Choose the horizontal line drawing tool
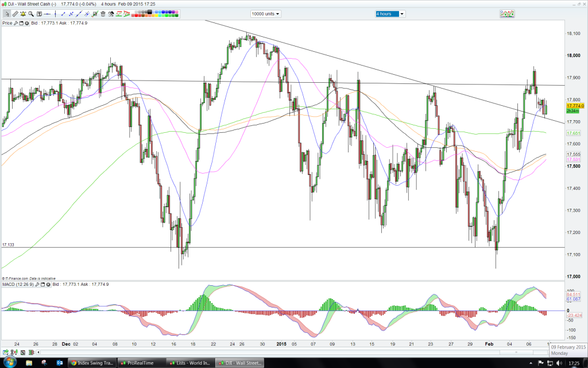 click(47, 14)
